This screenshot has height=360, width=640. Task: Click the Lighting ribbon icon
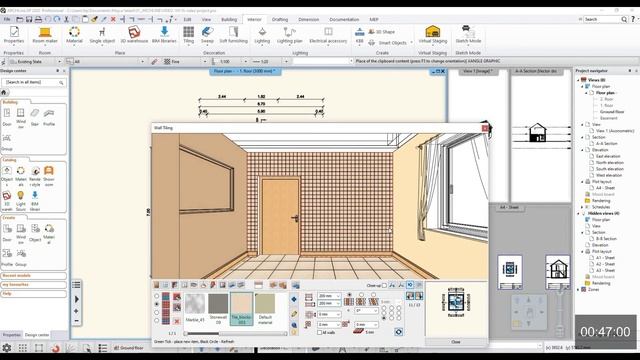[262, 35]
